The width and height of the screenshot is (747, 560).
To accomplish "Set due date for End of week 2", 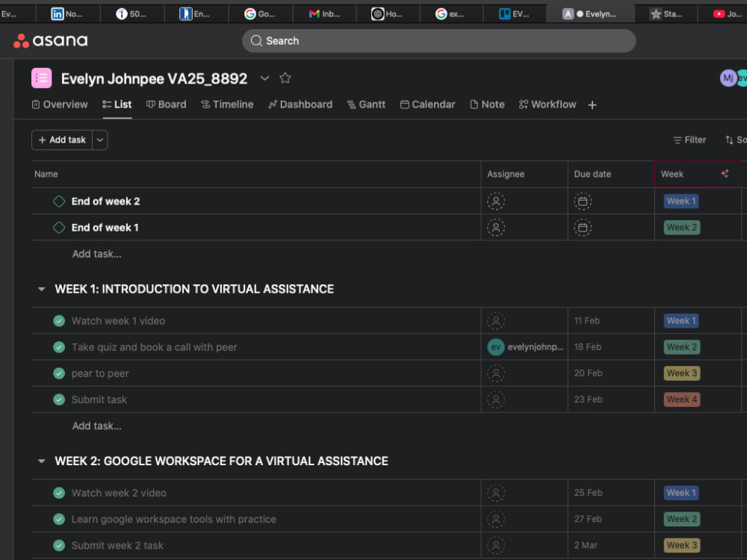I will [x=583, y=202].
